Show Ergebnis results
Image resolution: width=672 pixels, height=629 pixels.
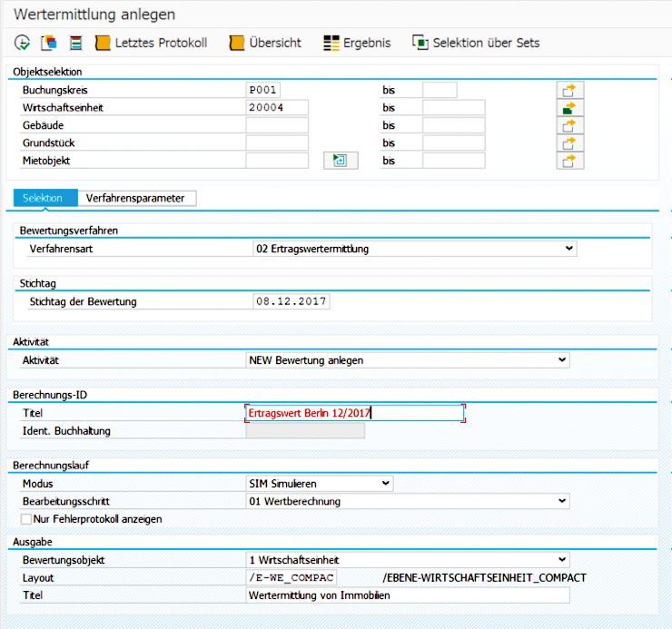356,43
